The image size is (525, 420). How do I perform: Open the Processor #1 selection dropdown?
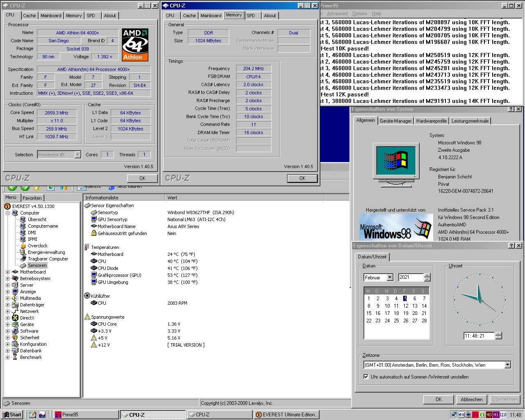coord(78,155)
